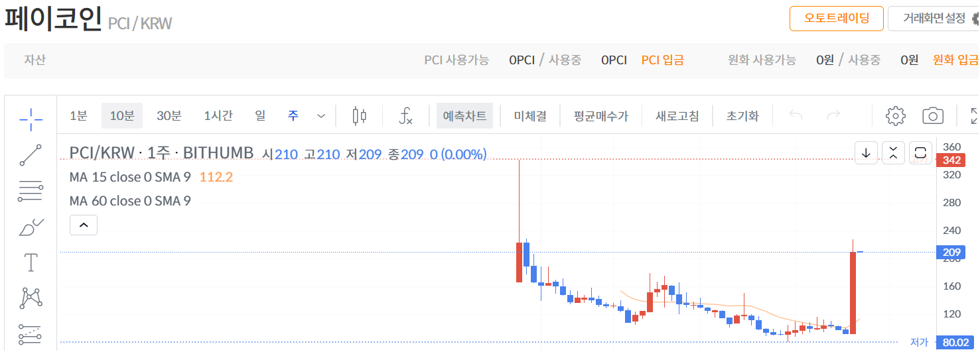The height and width of the screenshot is (352, 980).
Task: Expand the time interval dropdown chevron
Action: 321,116
